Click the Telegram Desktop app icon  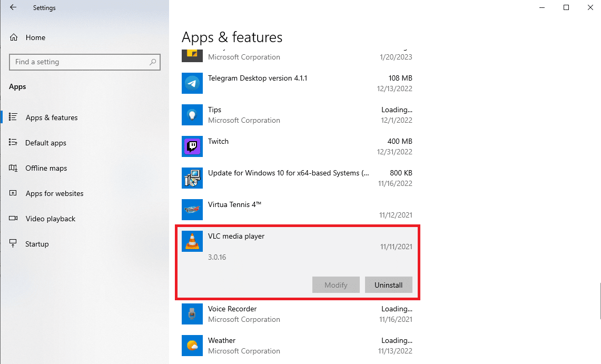coord(192,83)
